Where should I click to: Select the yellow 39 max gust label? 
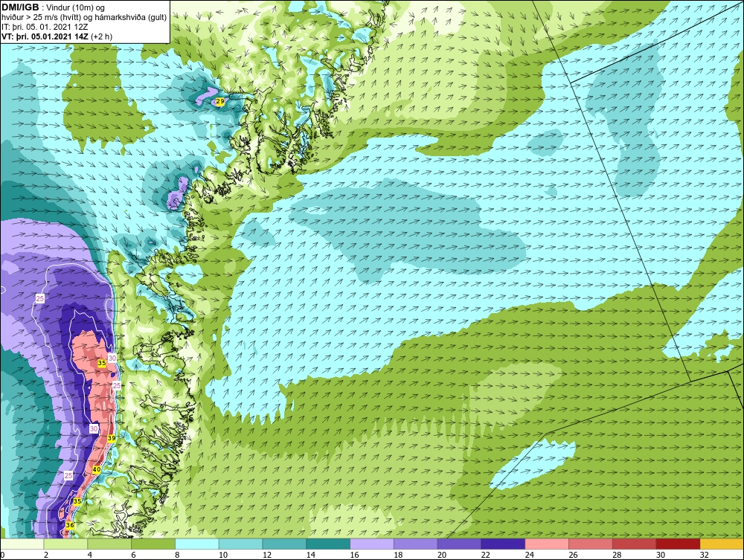(112, 438)
